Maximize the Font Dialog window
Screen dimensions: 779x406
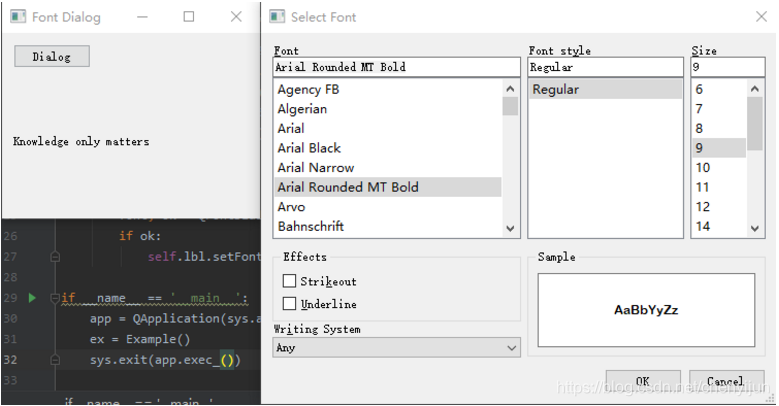189,17
